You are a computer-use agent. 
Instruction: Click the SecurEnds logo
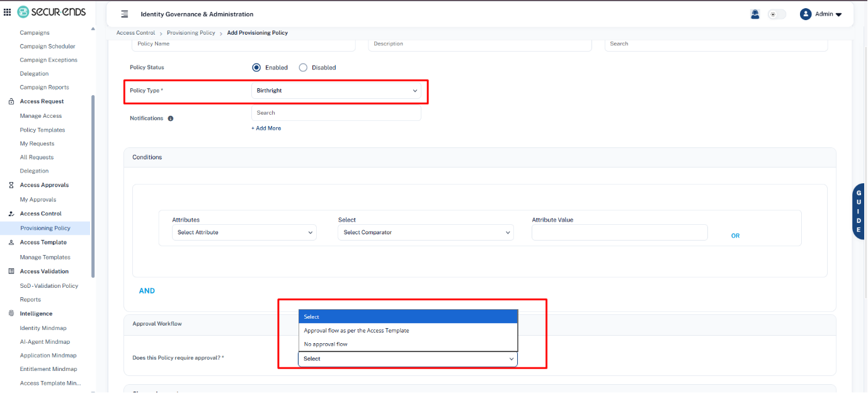coord(51,12)
